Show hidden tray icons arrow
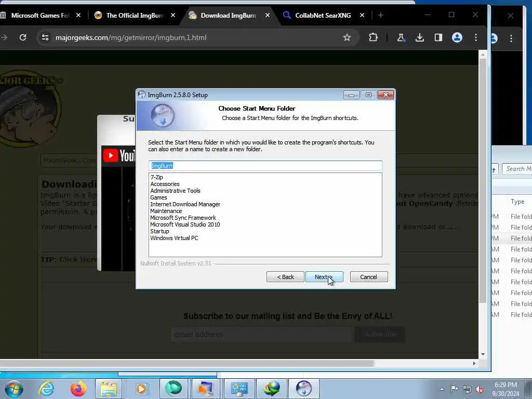Viewport: 532px width, 399px height. 442,389
